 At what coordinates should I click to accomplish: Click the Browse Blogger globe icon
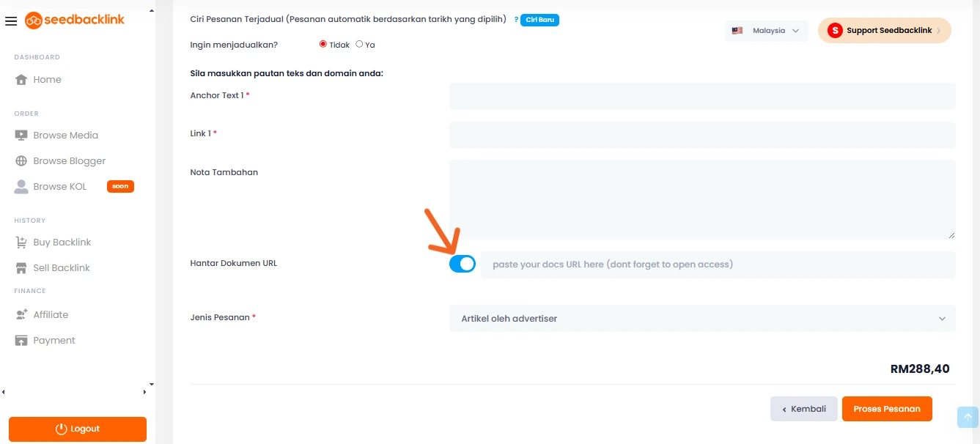(21, 161)
